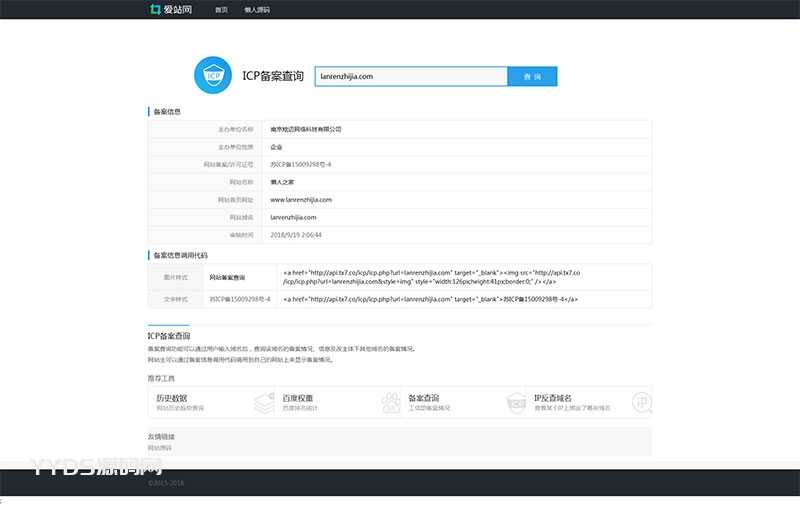Click the text-style embed code snippet
The height and width of the screenshot is (505, 800).
(431, 299)
